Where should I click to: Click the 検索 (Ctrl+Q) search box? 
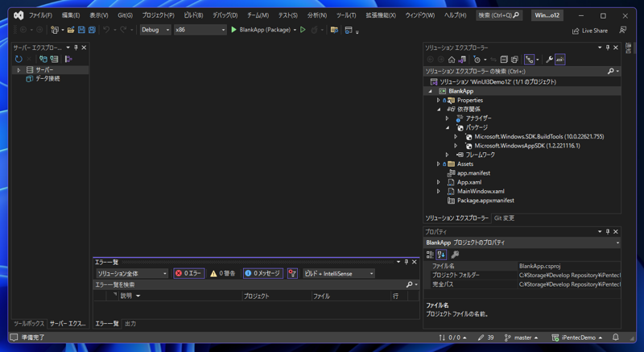[499, 15]
